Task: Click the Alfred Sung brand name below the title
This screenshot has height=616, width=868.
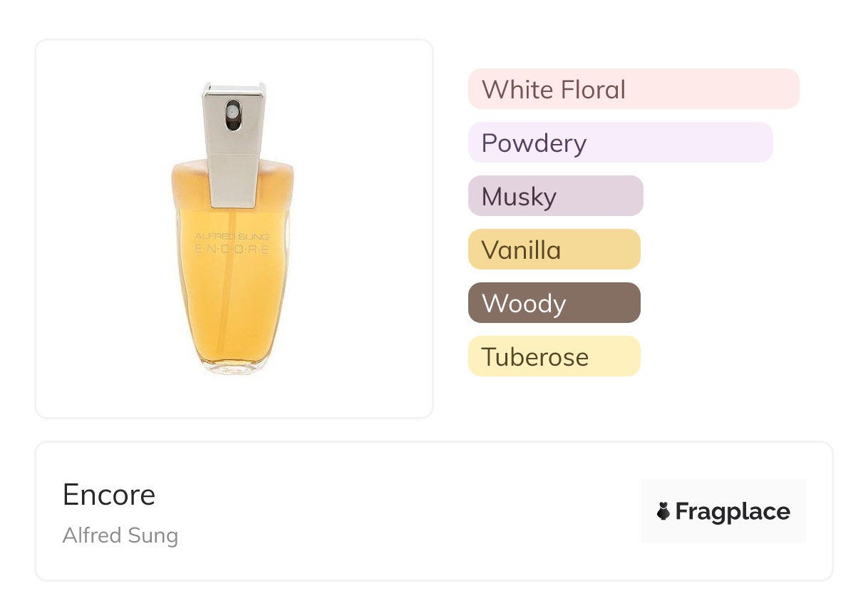Action: [120, 535]
